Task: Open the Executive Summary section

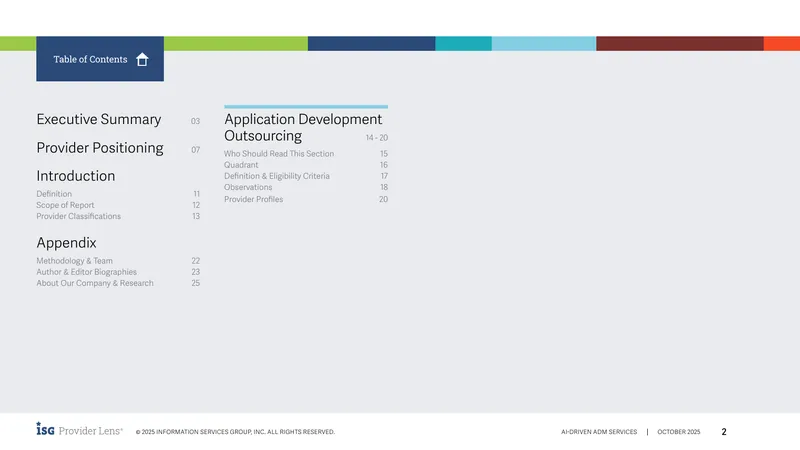Action: coord(98,119)
